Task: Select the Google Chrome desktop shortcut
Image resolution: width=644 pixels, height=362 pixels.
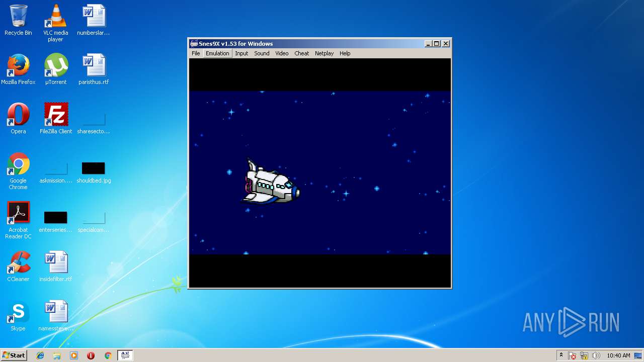Action: [18, 171]
